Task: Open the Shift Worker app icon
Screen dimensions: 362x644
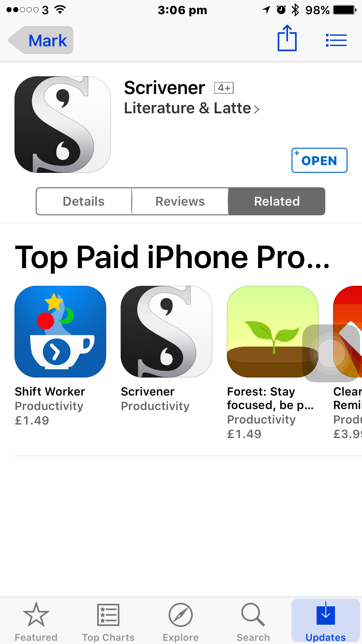Action: [x=60, y=331]
